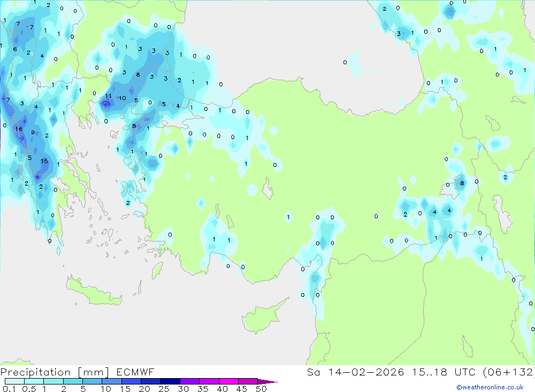Click the '6' precipitation value on the map
This screenshot has width=535, height=392.
pos(15,49)
